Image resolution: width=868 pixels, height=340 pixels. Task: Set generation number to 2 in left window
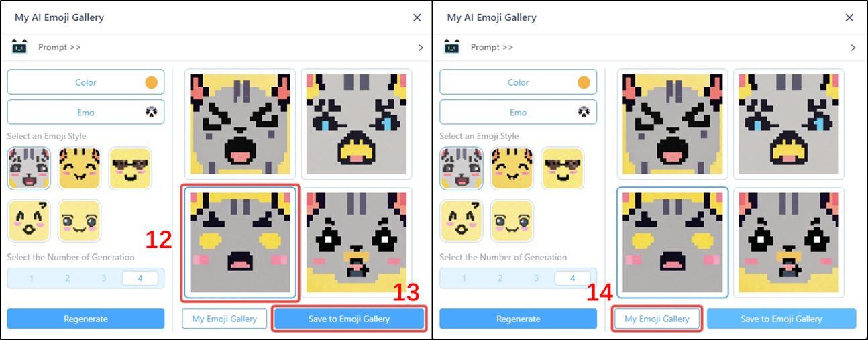67,278
